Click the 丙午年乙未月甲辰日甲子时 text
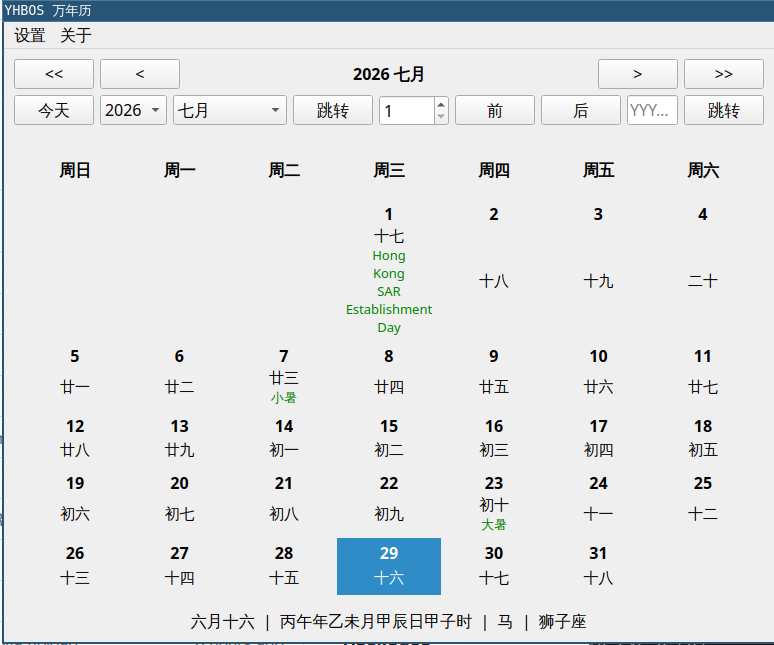 376,622
